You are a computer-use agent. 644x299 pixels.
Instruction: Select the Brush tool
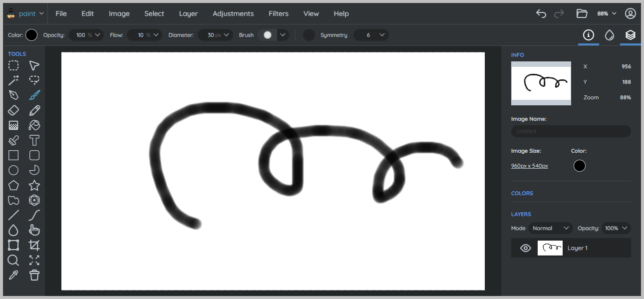tap(34, 95)
